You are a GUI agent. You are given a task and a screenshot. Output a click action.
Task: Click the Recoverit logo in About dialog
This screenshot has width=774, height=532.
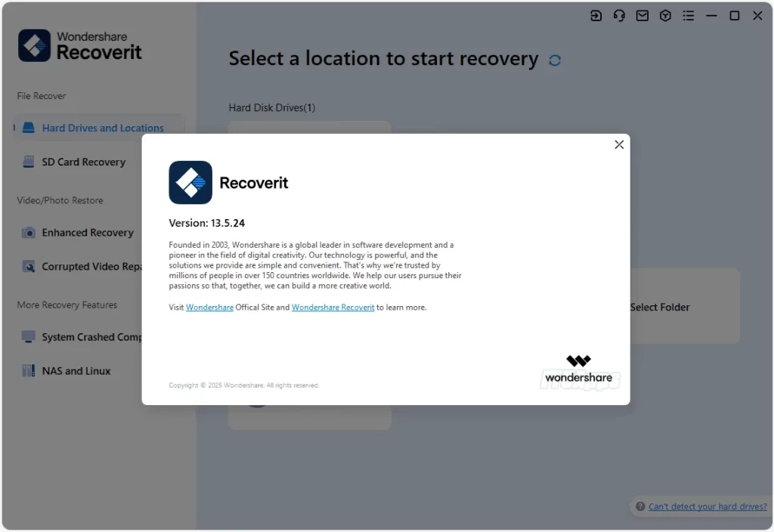[x=190, y=183]
